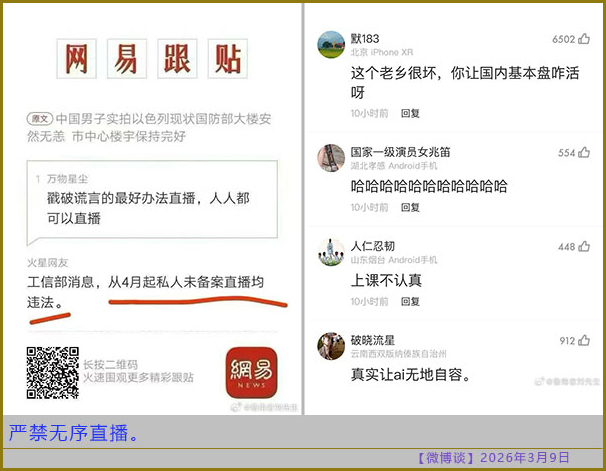Open 默183's profile avatar

(x=331, y=44)
